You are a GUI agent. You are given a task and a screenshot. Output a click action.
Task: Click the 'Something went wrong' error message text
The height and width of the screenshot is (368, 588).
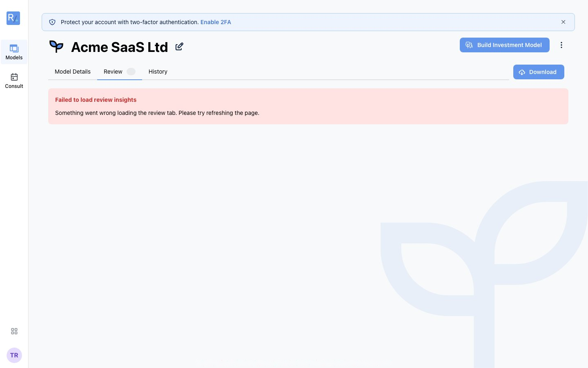(x=157, y=113)
